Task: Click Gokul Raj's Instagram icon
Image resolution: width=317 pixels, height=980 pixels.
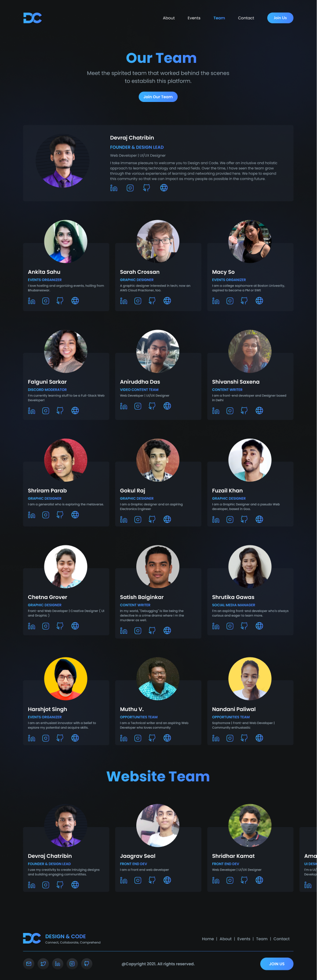Action: click(138, 519)
